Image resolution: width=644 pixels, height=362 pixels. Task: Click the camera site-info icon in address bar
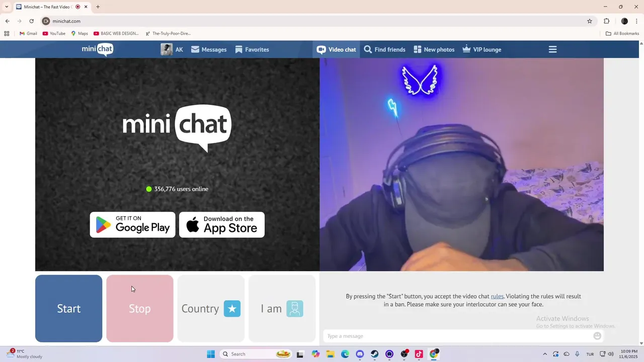[46, 21]
